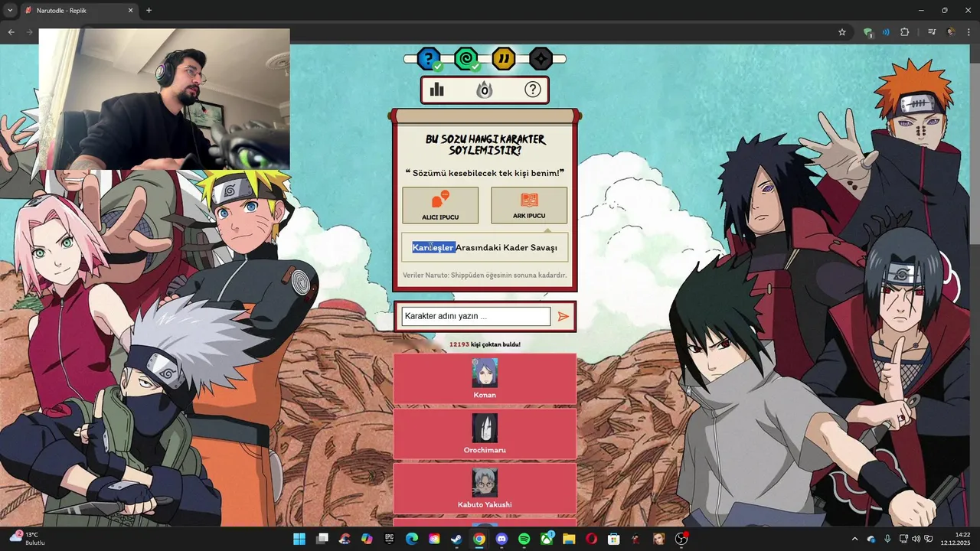Open the tab search dropdown
Image resolution: width=980 pixels, height=551 pixels.
coord(10,11)
